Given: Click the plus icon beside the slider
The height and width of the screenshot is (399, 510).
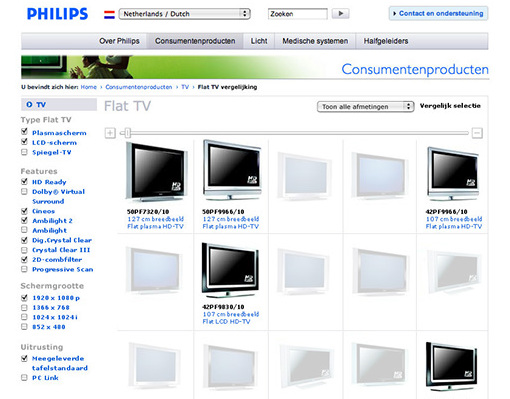Looking at the screenshot, I should pyautogui.click(x=110, y=133).
